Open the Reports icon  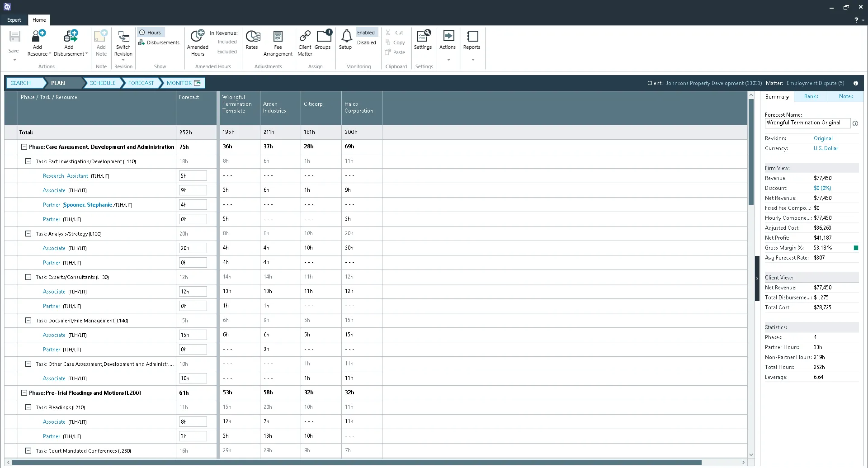pyautogui.click(x=472, y=36)
